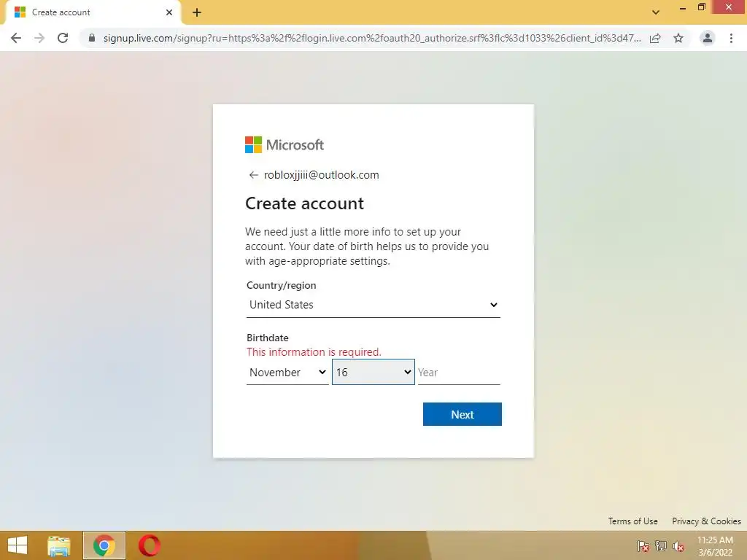Click the 'This information is required.' message
The height and width of the screenshot is (560, 747).
point(314,352)
